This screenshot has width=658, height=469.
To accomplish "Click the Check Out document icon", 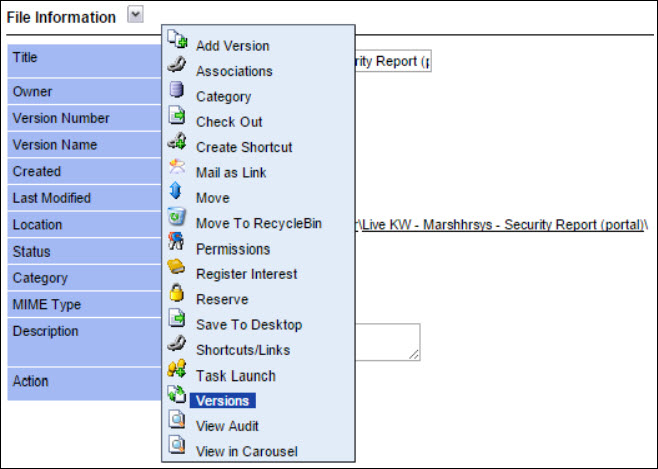I will click(x=177, y=115).
